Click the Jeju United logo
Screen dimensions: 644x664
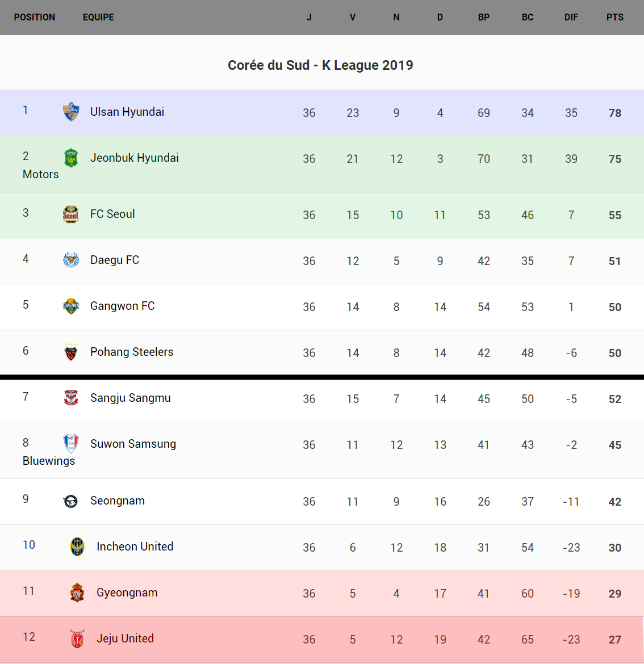pos(77,638)
